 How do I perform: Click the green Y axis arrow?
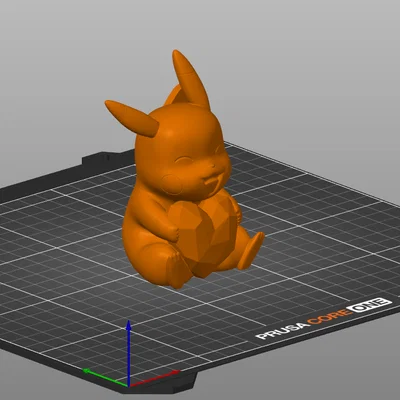point(105,378)
